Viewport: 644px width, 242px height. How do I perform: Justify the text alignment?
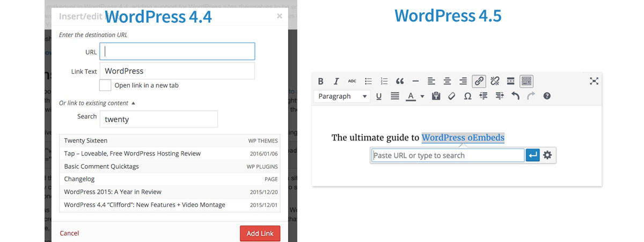[395, 96]
